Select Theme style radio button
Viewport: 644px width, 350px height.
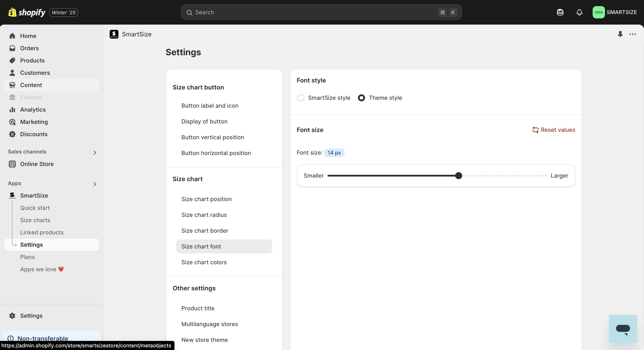pyautogui.click(x=361, y=98)
